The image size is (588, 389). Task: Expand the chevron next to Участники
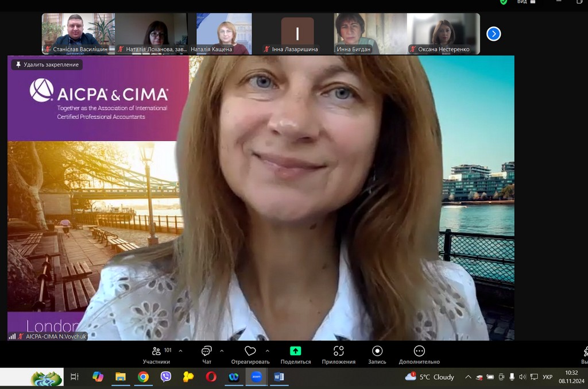[180, 351]
